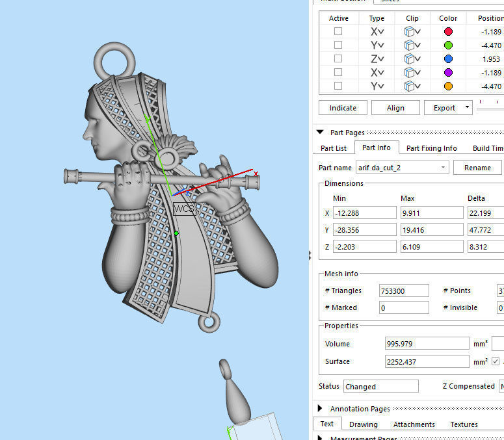Click the Clip column header
Viewport: 504px width, 440px height.
[412, 18]
